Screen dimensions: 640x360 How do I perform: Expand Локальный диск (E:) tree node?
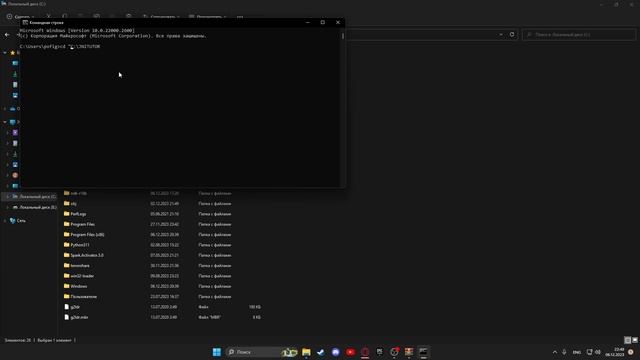click(x=7, y=207)
